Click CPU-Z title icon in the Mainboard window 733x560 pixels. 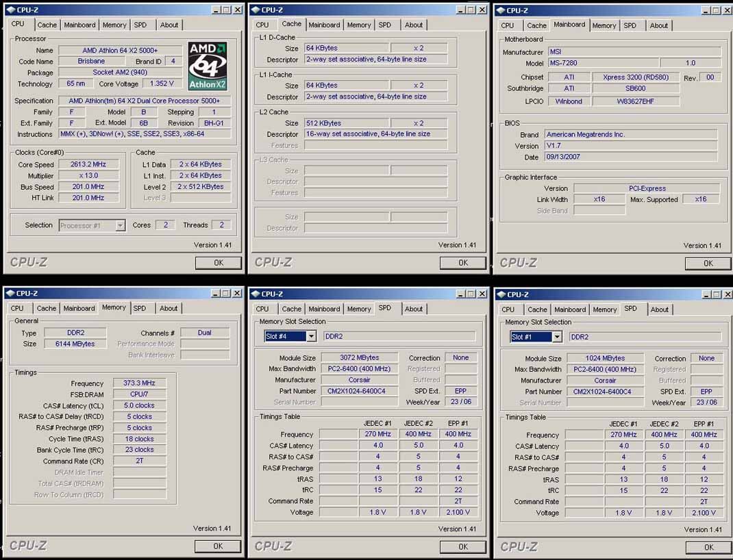[x=500, y=10]
